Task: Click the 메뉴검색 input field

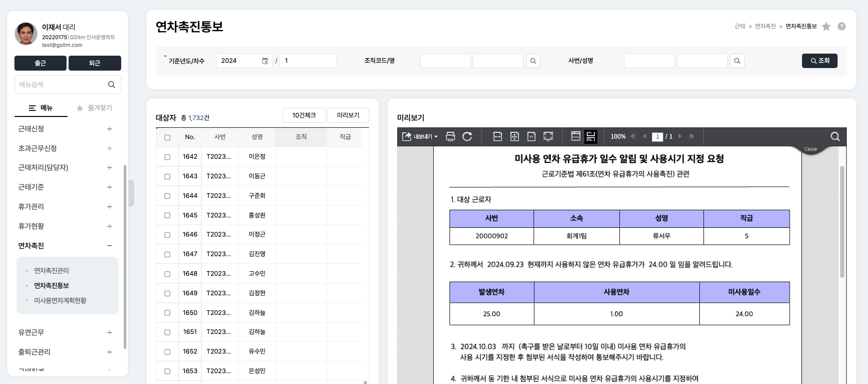Action: (61, 85)
